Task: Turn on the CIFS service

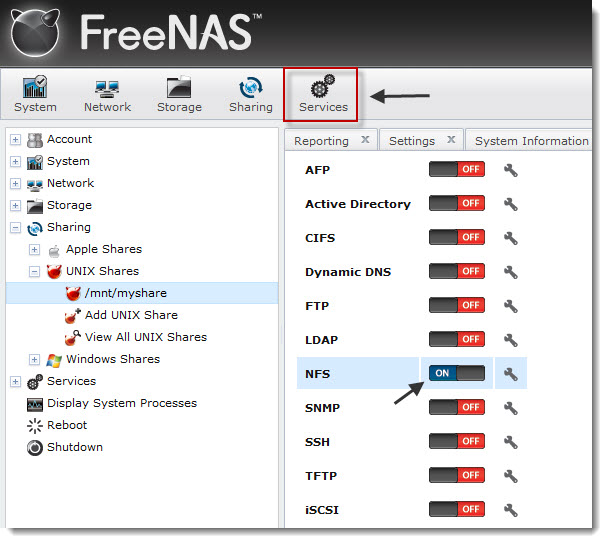Action: (457, 237)
